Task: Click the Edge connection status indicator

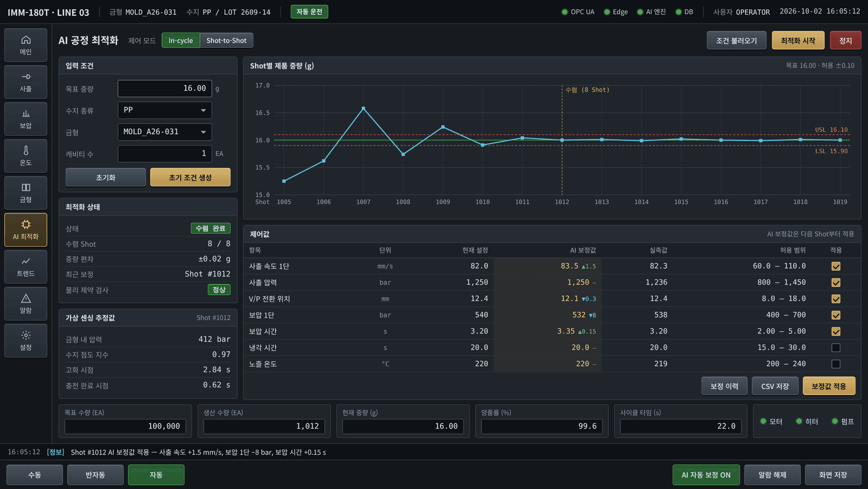Action: (x=616, y=12)
